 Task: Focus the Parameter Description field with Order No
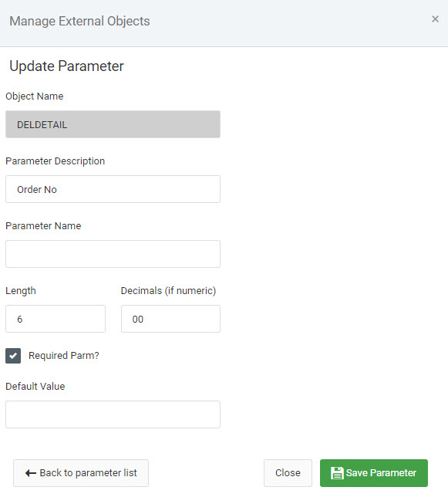113,189
